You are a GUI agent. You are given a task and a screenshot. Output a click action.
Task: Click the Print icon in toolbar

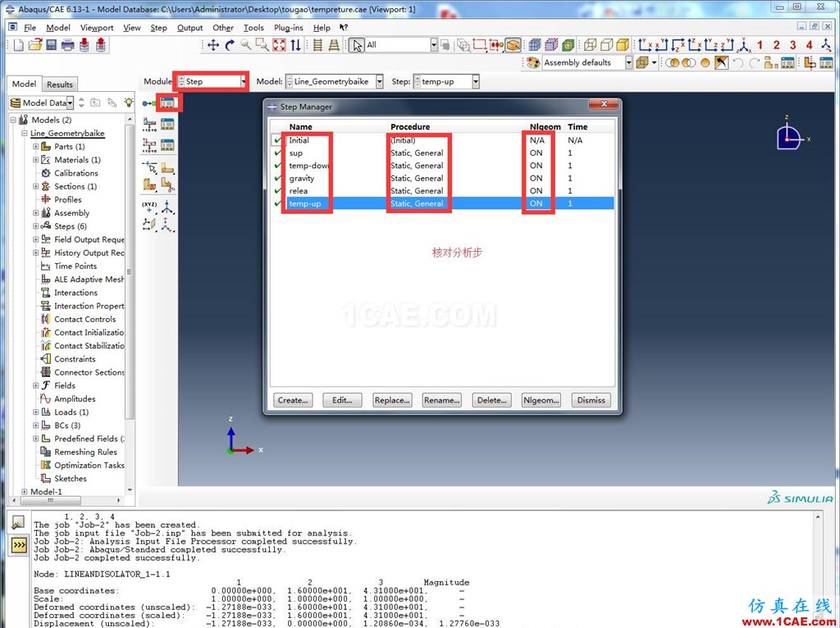[x=67, y=45]
